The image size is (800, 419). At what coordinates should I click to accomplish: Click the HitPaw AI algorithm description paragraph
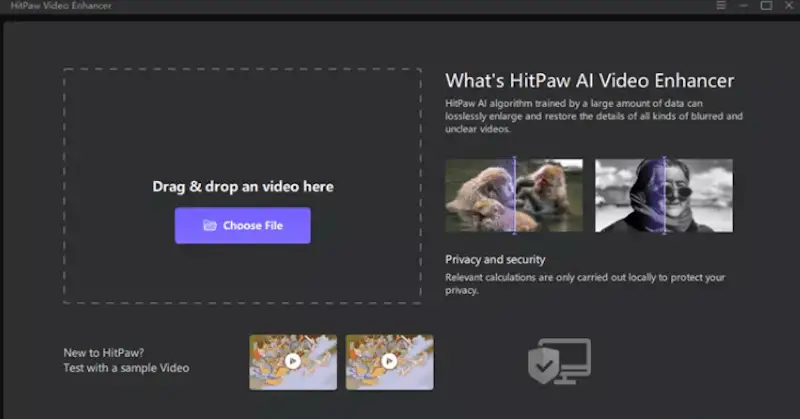[594, 116]
